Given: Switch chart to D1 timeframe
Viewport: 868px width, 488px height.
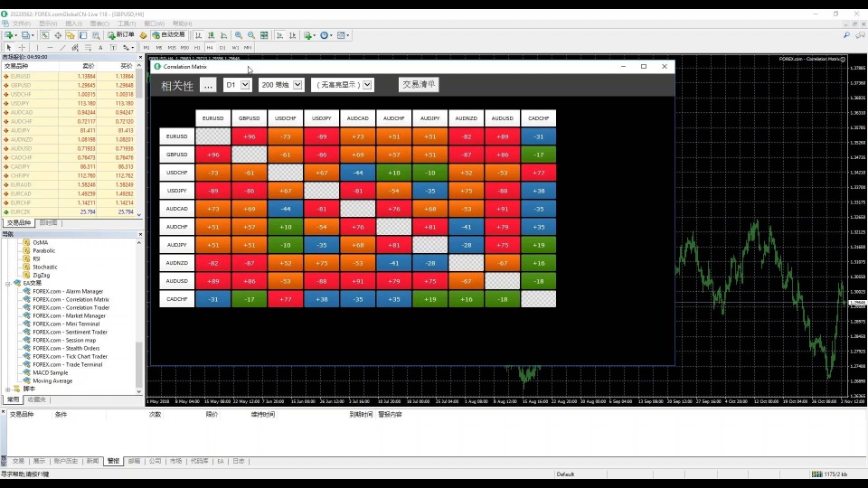Looking at the screenshot, I should (222, 47).
